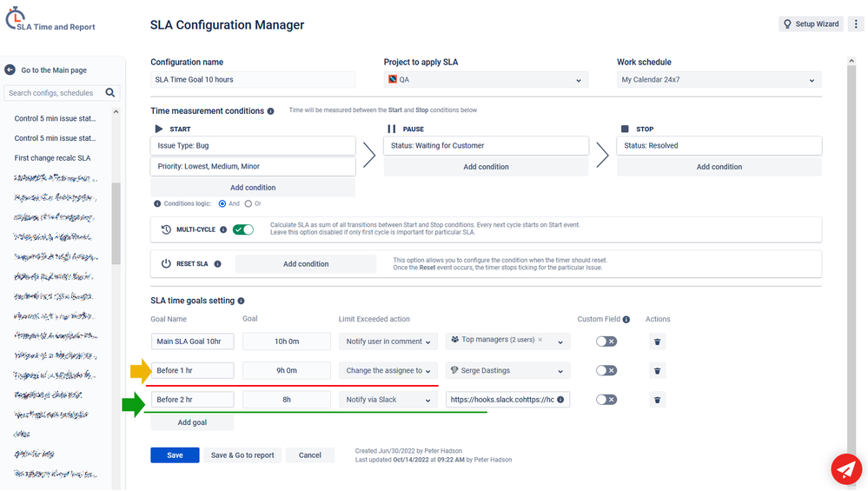Remove the Top managers tag with x

coord(540,340)
